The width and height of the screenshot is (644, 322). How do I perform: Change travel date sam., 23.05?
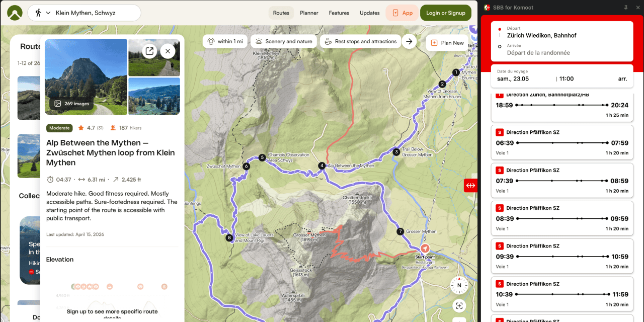pos(513,78)
